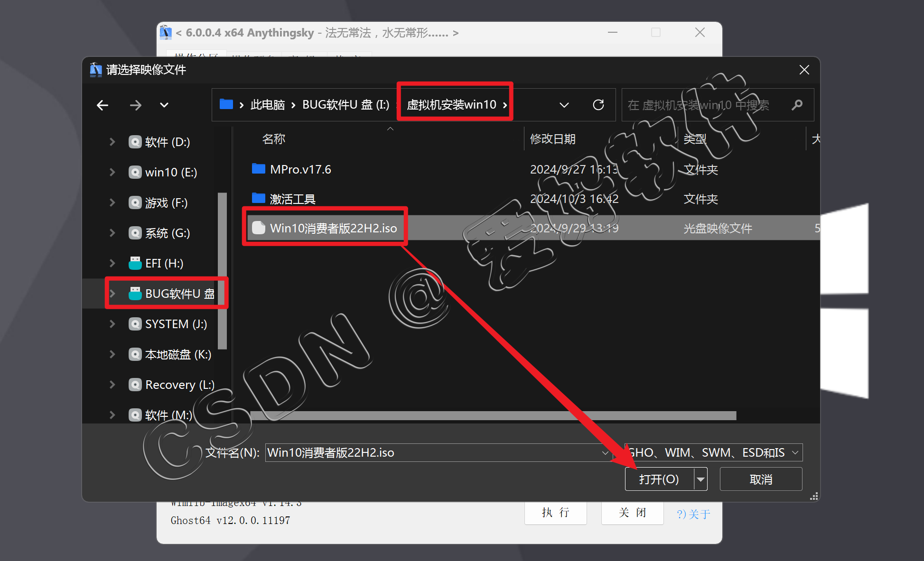Click the refresh folder icon

[598, 105]
